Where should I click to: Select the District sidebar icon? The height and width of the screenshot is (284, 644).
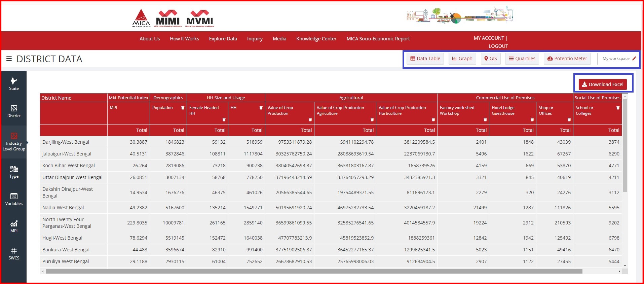click(14, 111)
